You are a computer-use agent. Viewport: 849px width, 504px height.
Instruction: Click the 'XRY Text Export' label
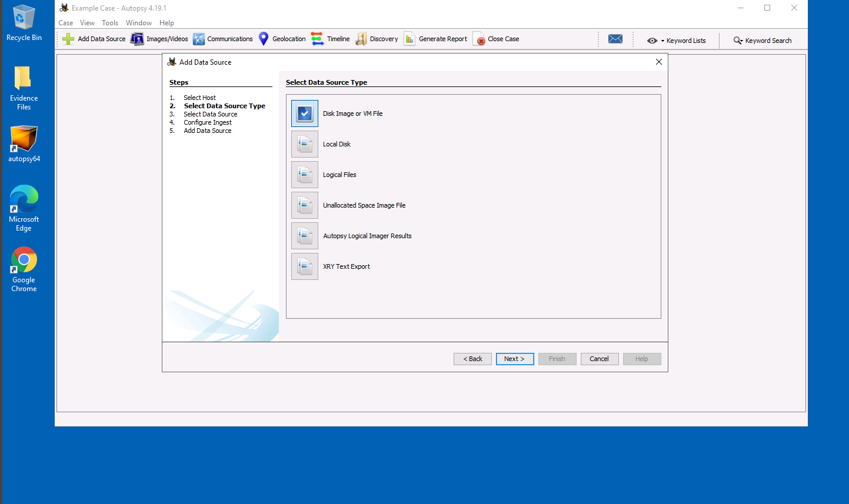click(347, 266)
